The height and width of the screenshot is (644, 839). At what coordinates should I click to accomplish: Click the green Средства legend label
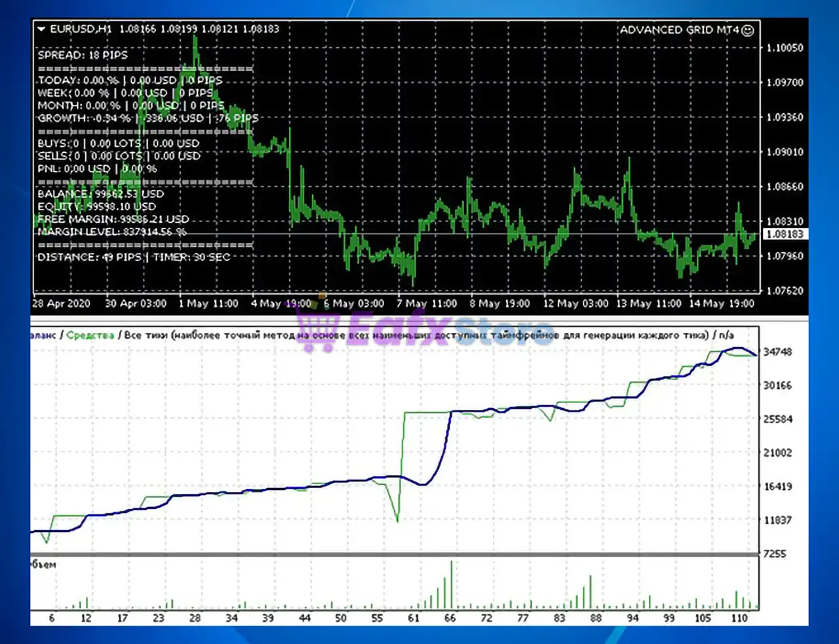[x=90, y=335]
